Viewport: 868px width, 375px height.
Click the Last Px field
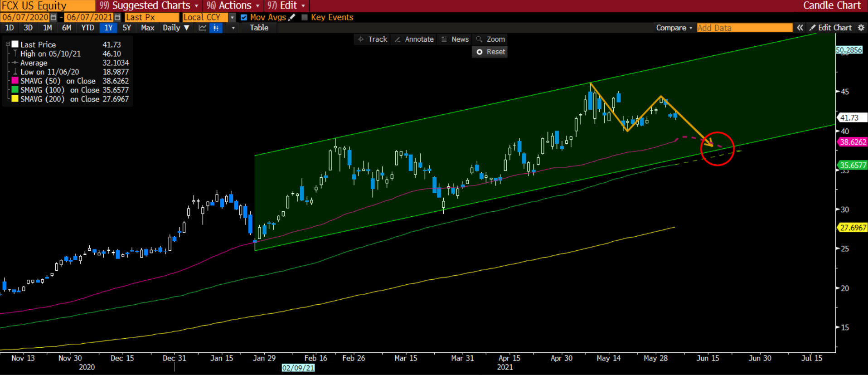pos(152,17)
